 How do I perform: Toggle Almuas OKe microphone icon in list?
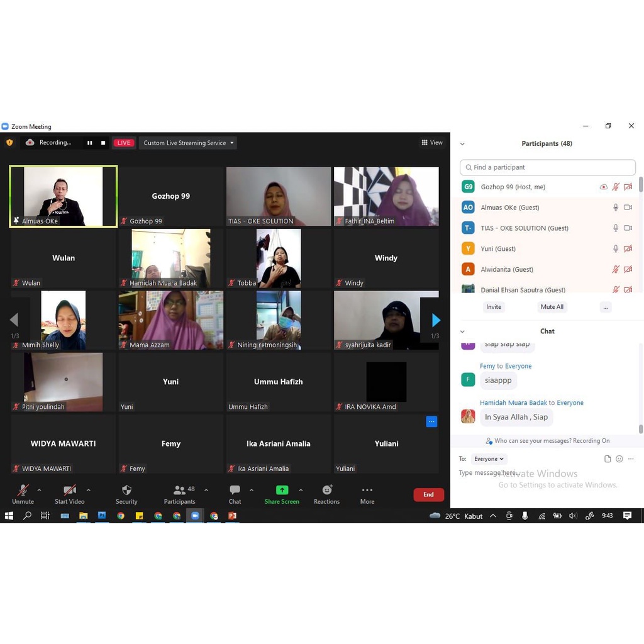coord(616,208)
